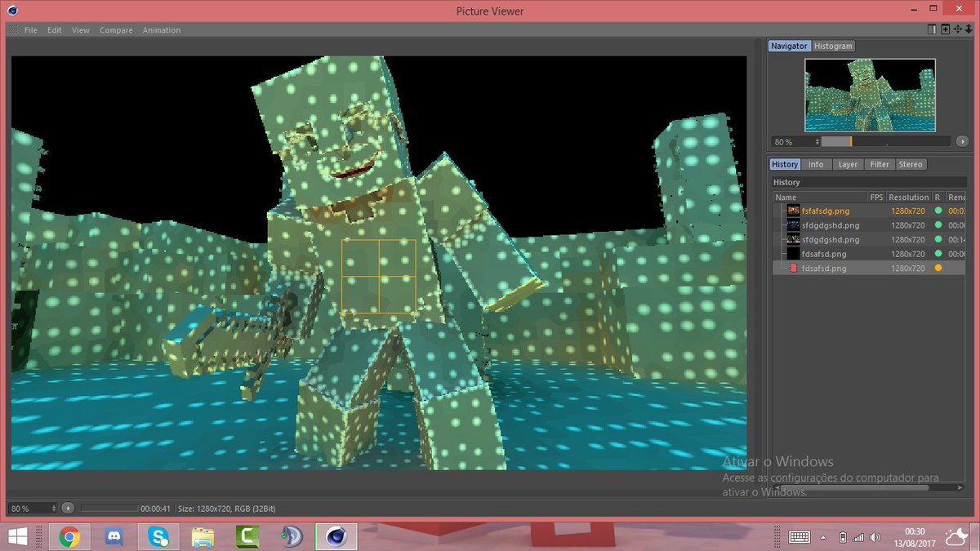The image size is (980, 551).
Task: Open File Explorer from the taskbar
Action: (203, 536)
